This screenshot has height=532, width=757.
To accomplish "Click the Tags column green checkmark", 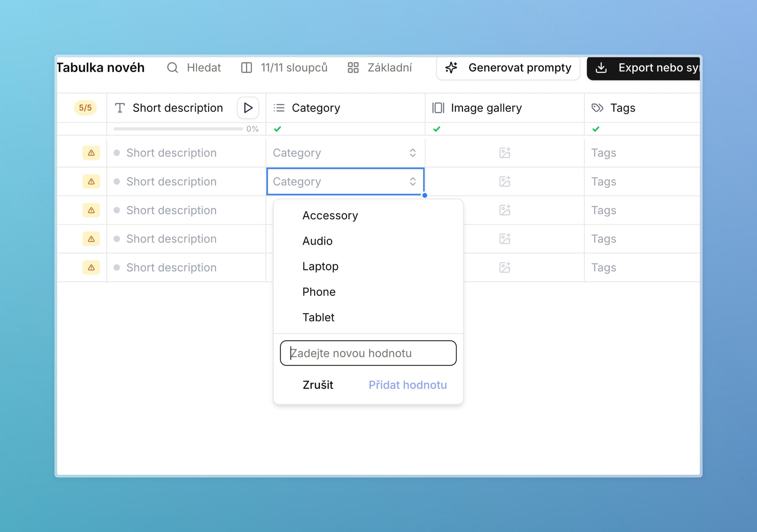I will 596,129.
